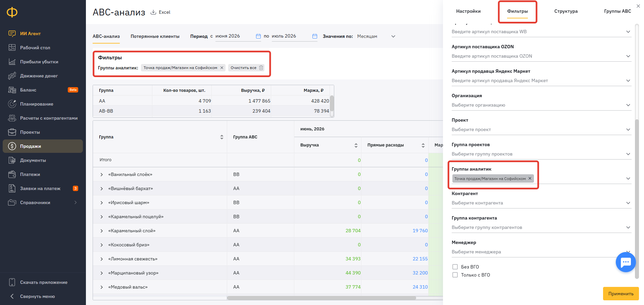This screenshot has width=644, height=305.
Task: Click the Применить button
Action: point(621,294)
